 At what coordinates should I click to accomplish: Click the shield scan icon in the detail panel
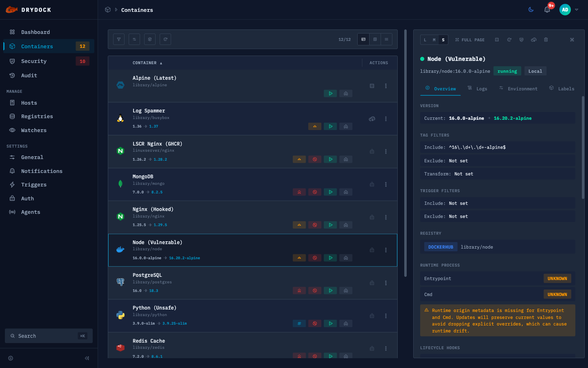[521, 40]
